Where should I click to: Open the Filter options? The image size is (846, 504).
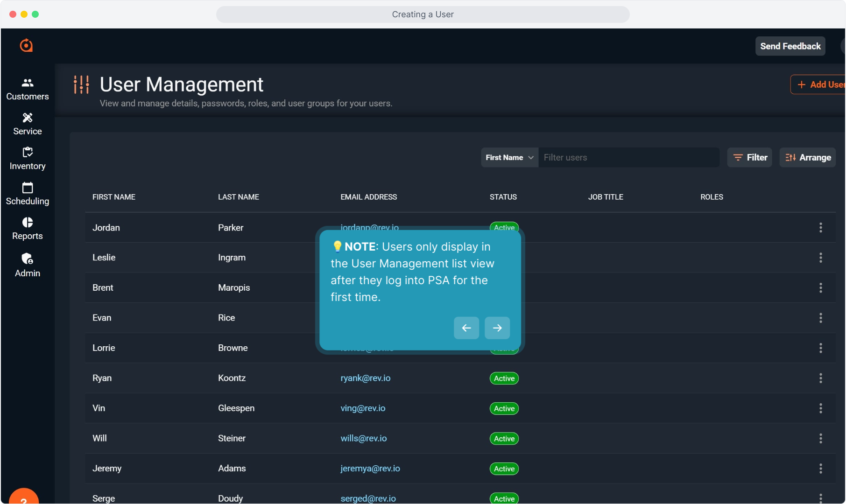pos(749,158)
